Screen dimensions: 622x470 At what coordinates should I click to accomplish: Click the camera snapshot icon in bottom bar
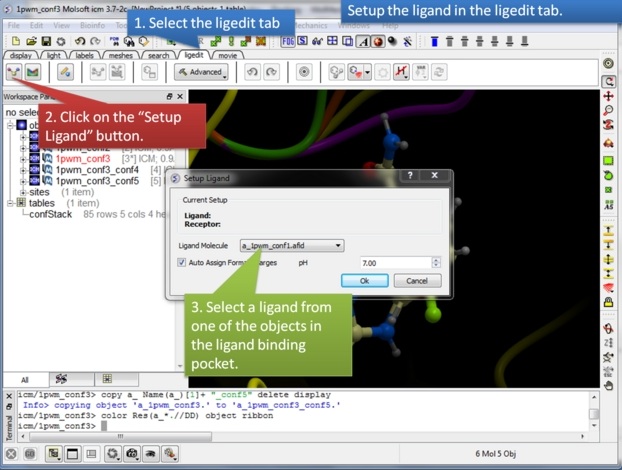coord(131,454)
